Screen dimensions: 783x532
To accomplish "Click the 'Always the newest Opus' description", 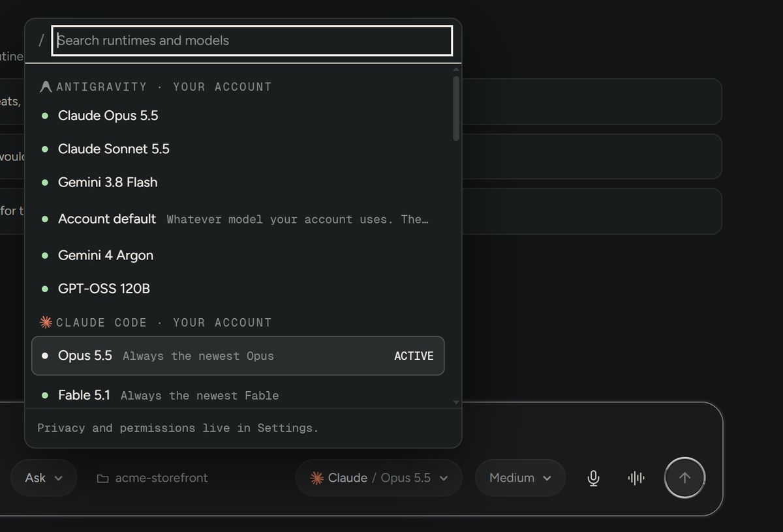I will click(x=198, y=356).
